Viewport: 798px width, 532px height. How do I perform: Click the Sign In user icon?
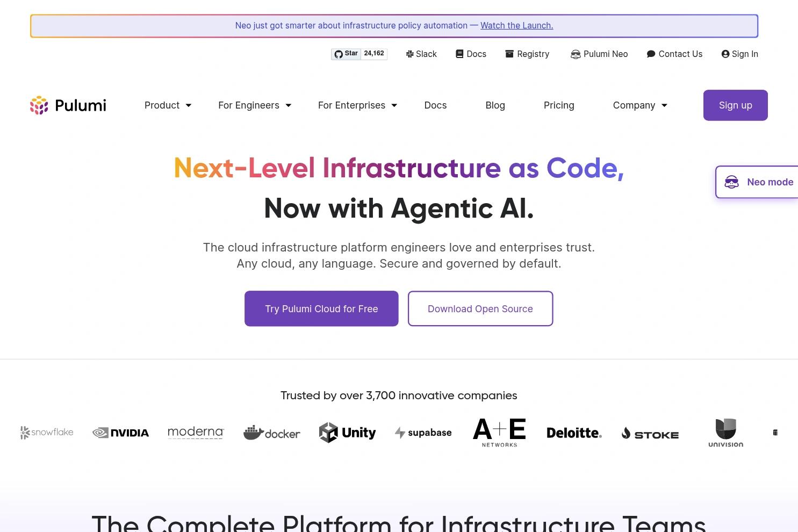(725, 54)
